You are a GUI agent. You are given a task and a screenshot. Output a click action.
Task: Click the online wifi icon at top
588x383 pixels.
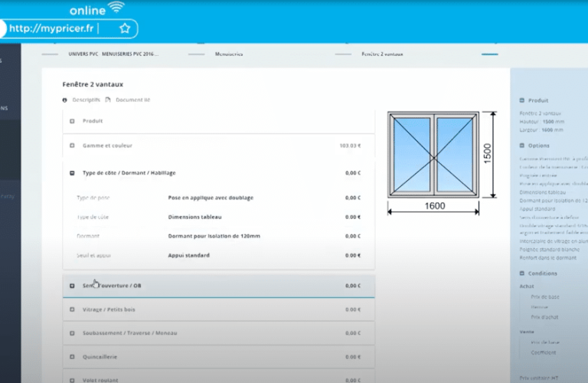[x=116, y=8]
